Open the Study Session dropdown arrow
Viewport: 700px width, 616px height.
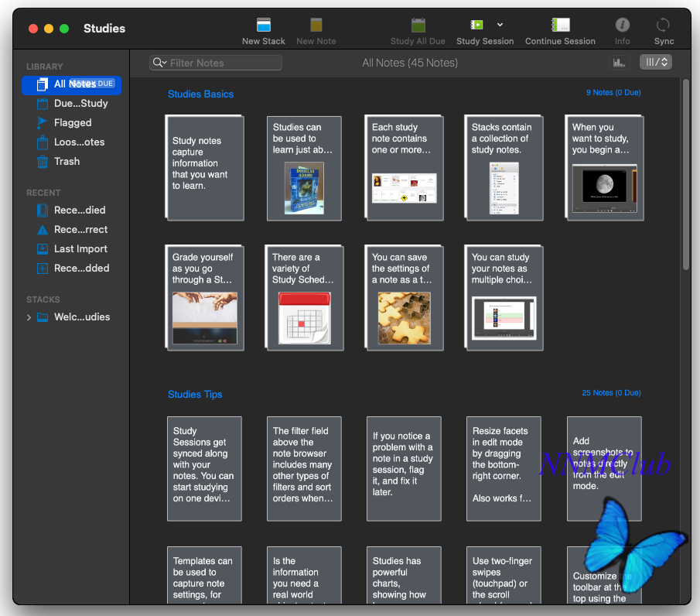500,25
